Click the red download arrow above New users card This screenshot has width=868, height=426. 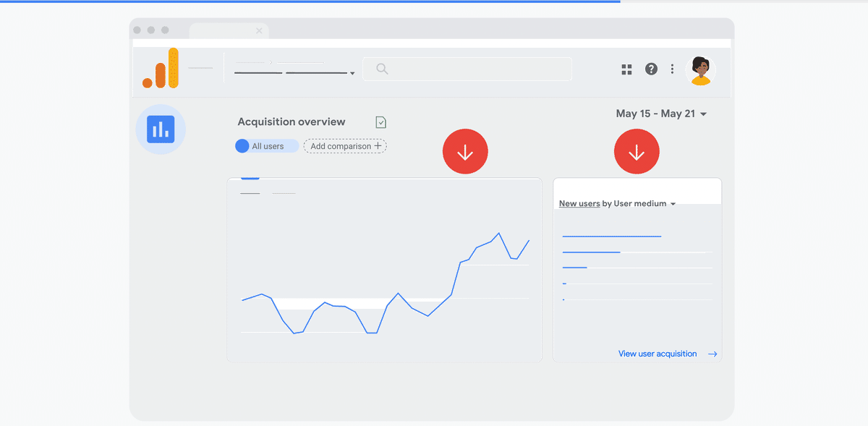[637, 151]
